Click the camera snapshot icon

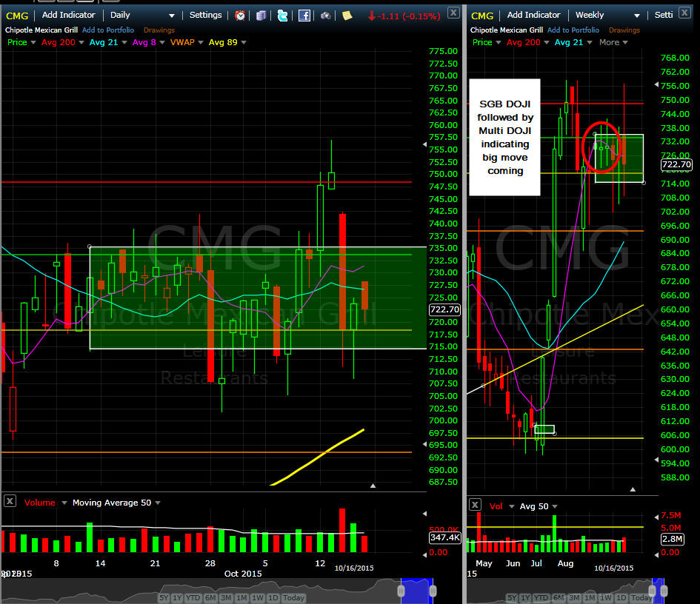click(326, 16)
